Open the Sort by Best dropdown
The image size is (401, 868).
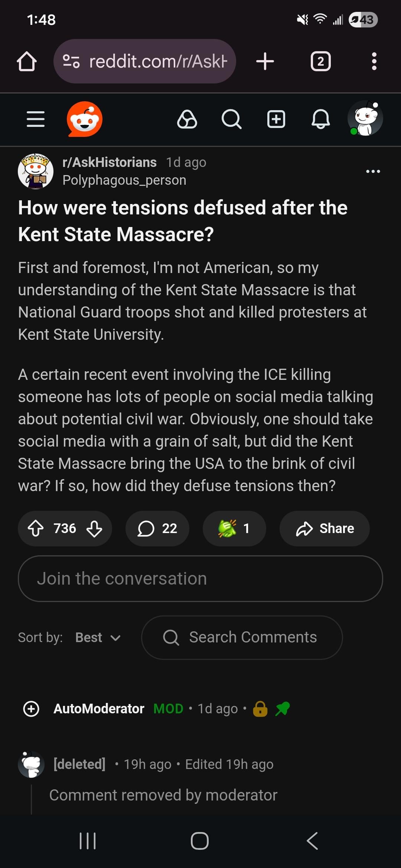97,637
